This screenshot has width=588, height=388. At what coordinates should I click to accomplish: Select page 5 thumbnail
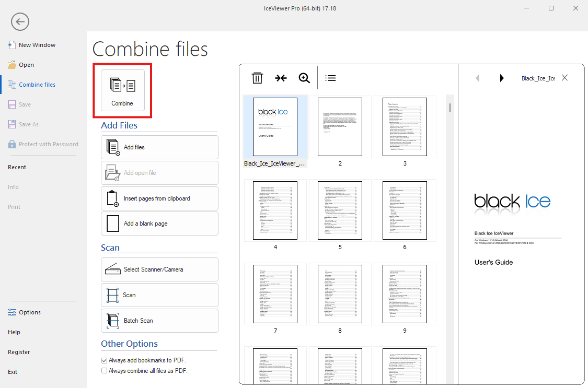[x=340, y=210]
